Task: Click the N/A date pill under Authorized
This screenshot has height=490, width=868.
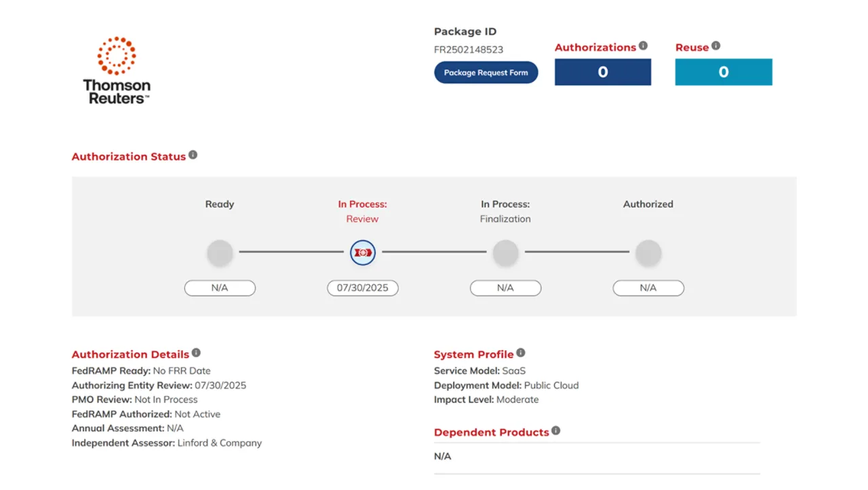Action: tap(648, 288)
